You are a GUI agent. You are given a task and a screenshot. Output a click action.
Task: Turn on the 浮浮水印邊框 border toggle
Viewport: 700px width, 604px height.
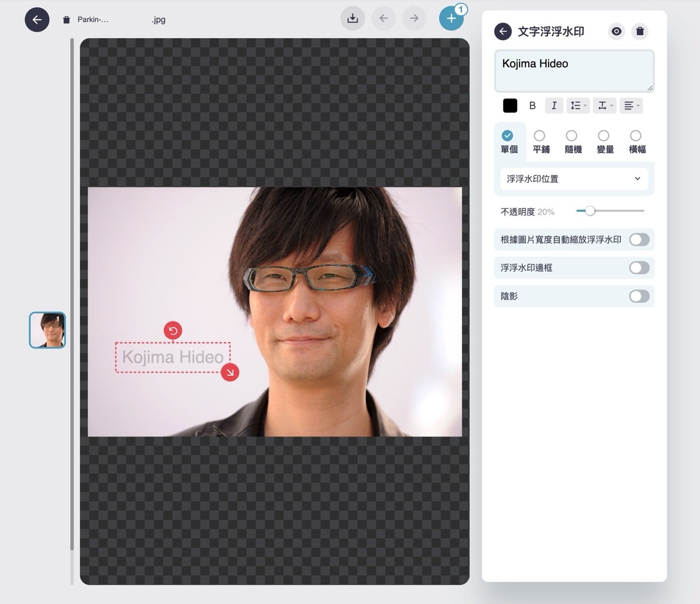pyautogui.click(x=639, y=268)
